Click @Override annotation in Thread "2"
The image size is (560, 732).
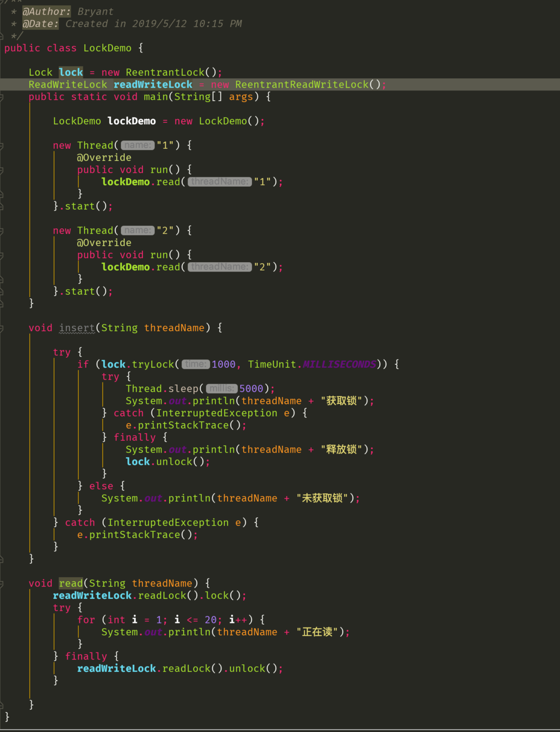tap(104, 243)
